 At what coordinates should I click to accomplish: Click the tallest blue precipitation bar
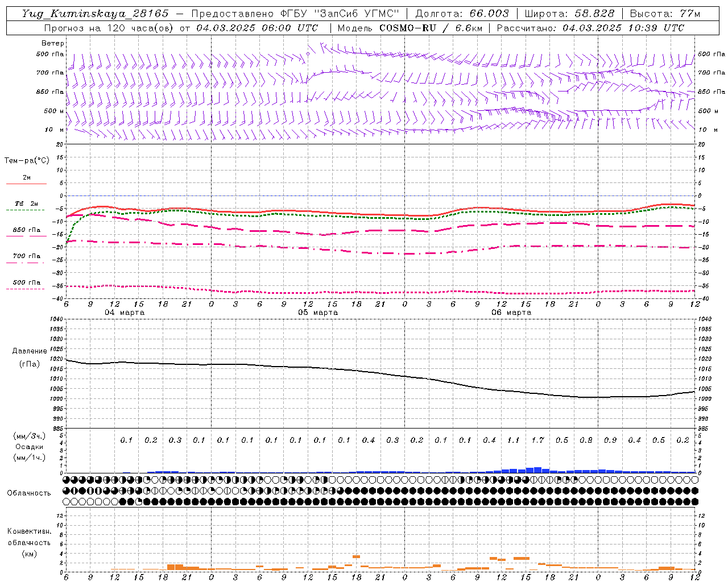point(537,470)
